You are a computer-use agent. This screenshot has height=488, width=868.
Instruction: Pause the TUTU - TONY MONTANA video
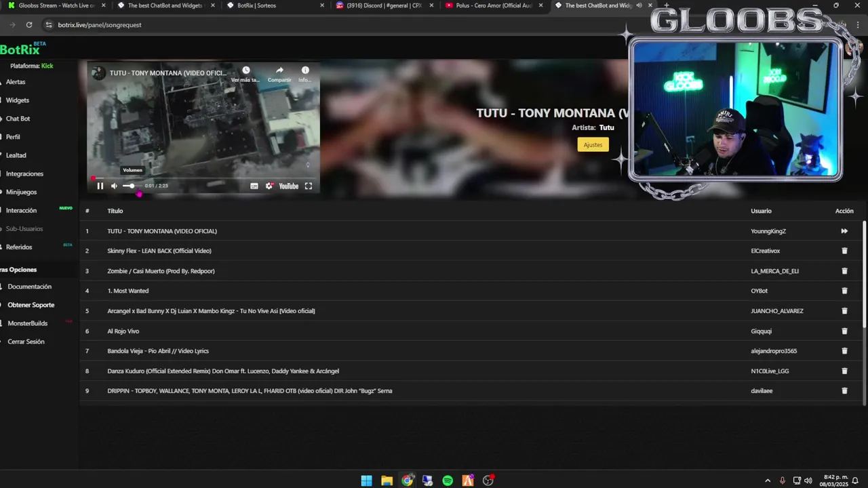coord(100,186)
